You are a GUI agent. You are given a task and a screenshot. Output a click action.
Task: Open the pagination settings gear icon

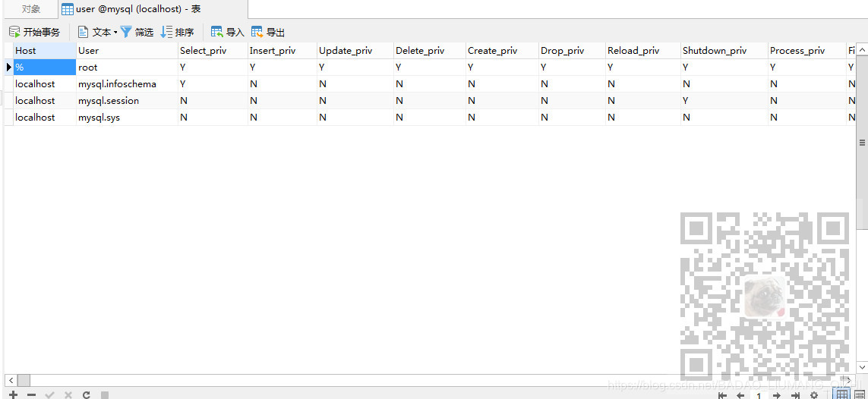(x=814, y=395)
